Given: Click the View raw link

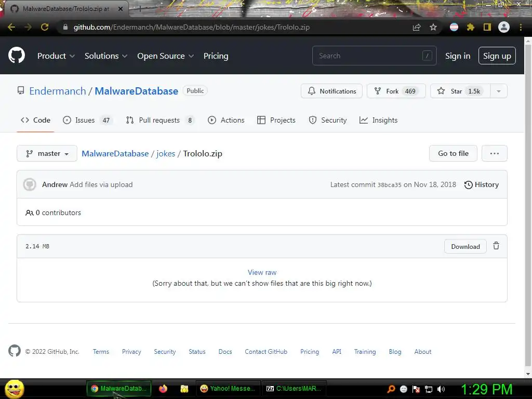Looking at the screenshot, I should (262, 272).
